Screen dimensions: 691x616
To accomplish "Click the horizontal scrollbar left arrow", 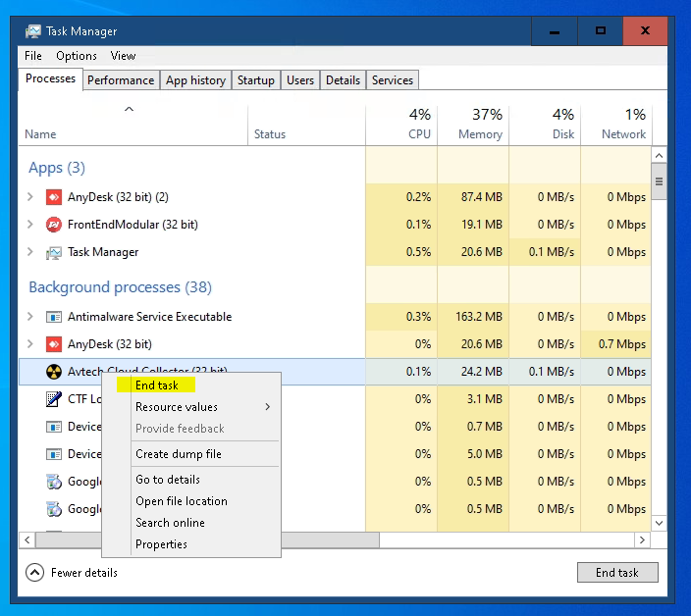I will pos(27,539).
